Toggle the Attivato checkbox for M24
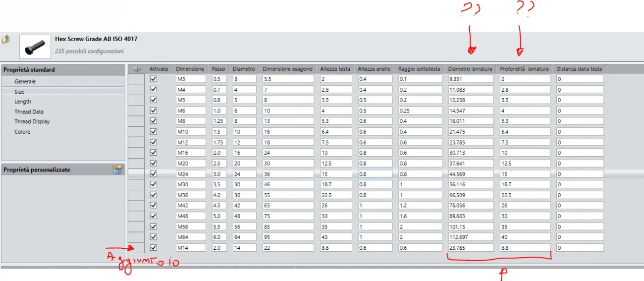Screen dimensions: 644x281 coord(154,173)
